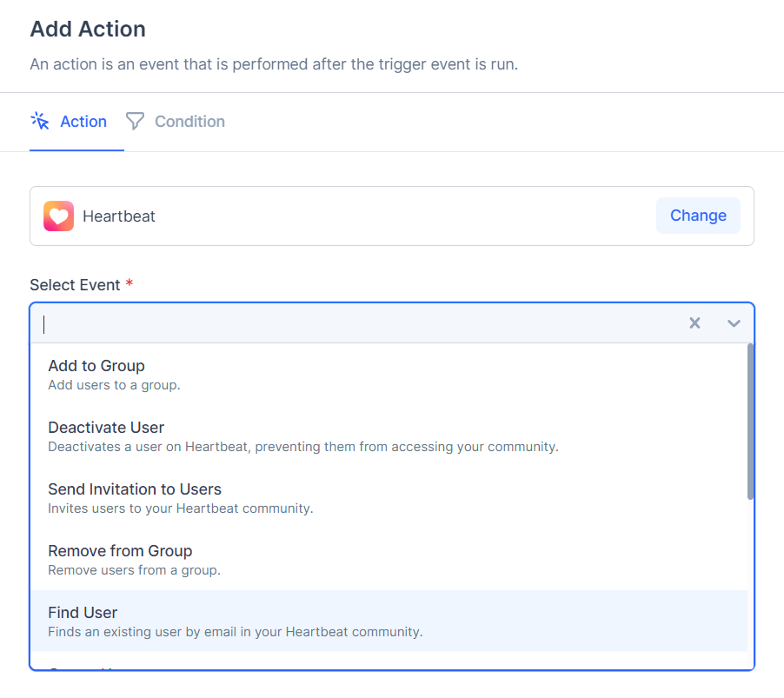
Task: Click the Heartbeat heart logo icon
Action: 58,216
